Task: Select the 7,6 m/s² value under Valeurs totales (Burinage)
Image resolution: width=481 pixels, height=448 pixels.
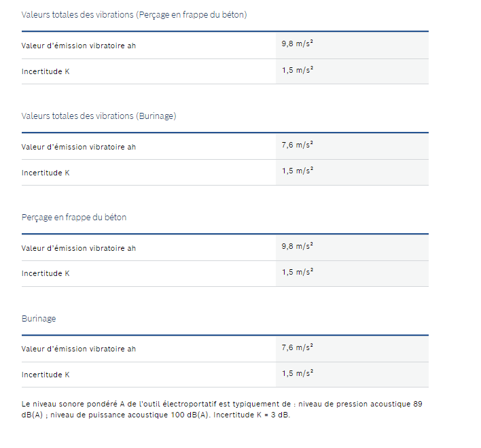Action: (x=298, y=145)
